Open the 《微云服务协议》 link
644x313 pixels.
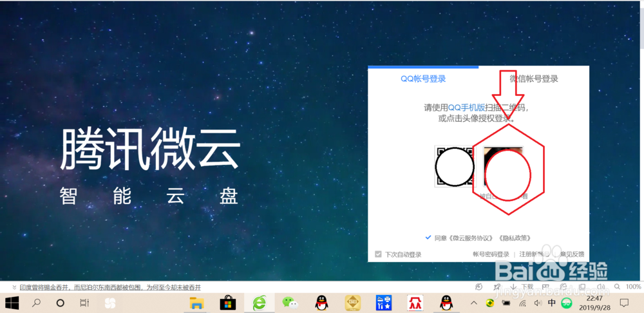[x=470, y=238]
